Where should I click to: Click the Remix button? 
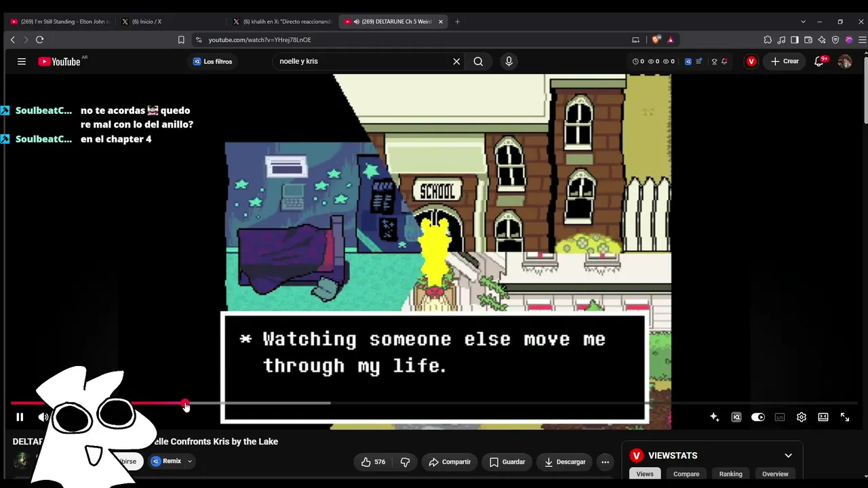pyautogui.click(x=166, y=462)
